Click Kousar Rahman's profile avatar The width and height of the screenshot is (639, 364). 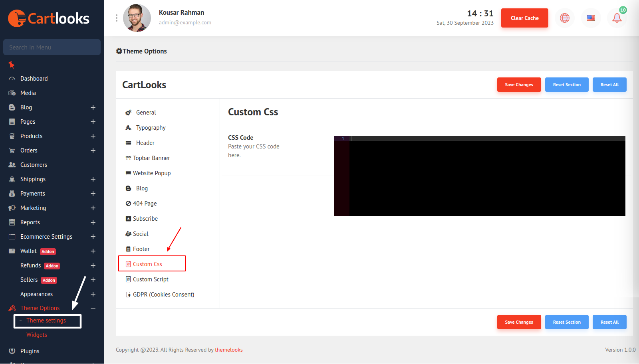coord(137,18)
